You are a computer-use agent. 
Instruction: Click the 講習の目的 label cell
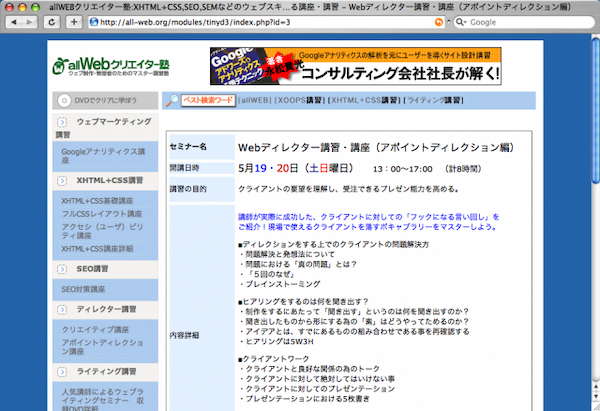(x=202, y=189)
